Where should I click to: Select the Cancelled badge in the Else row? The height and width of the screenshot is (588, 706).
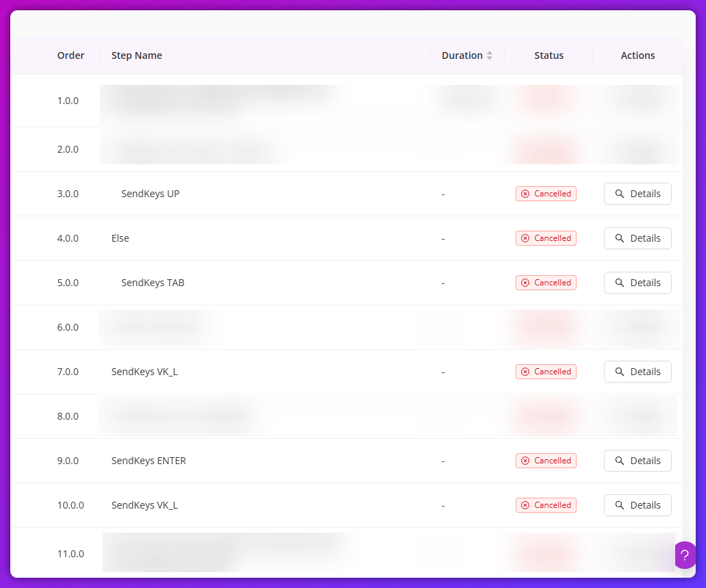point(546,238)
